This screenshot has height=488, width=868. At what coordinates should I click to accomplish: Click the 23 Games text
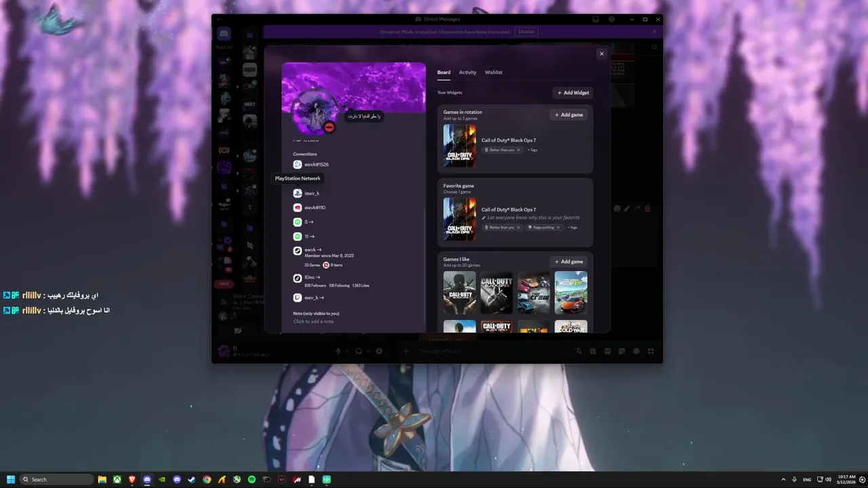tap(312, 265)
